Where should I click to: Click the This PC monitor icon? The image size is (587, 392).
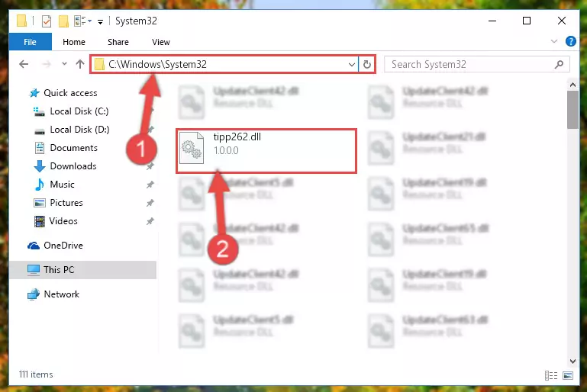(34, 270)
